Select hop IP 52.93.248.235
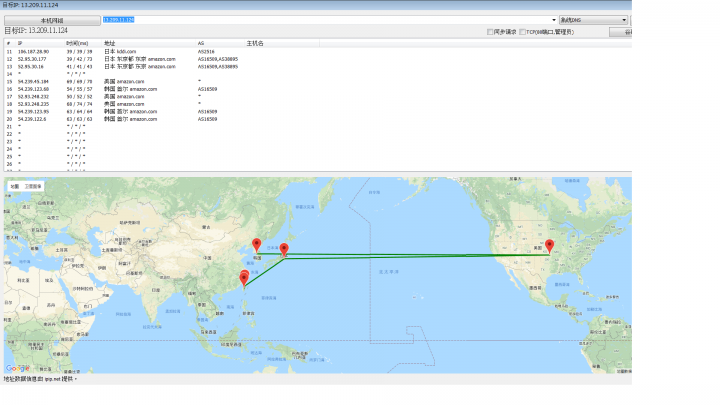 (33, 104)
